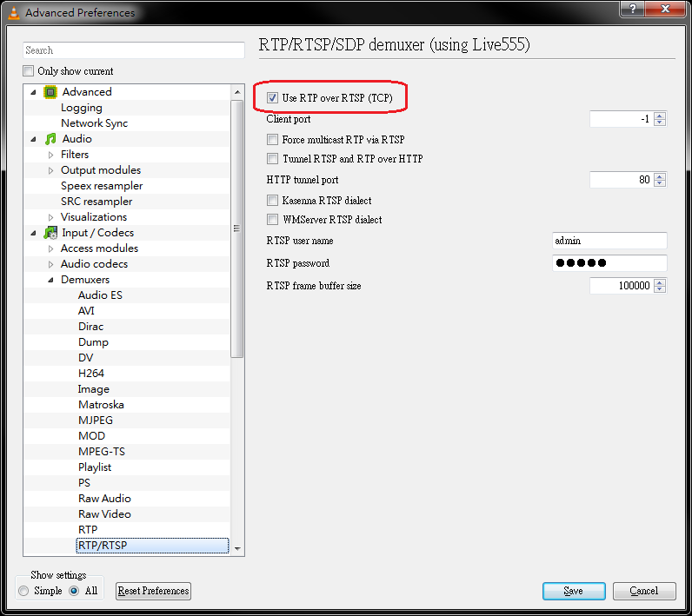Screen dimensions: 692x616
Task: Expand the Output modules tree node
Action: pos(50,170)
